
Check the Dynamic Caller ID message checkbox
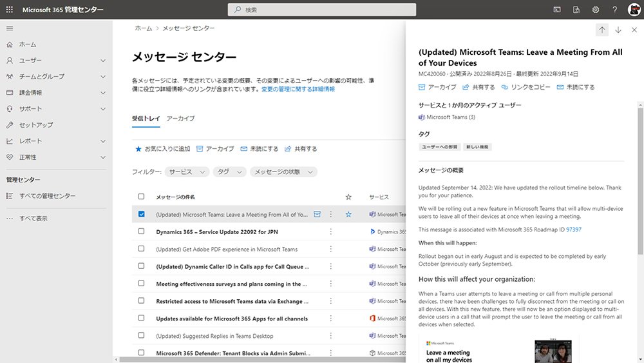pos(141,266)
